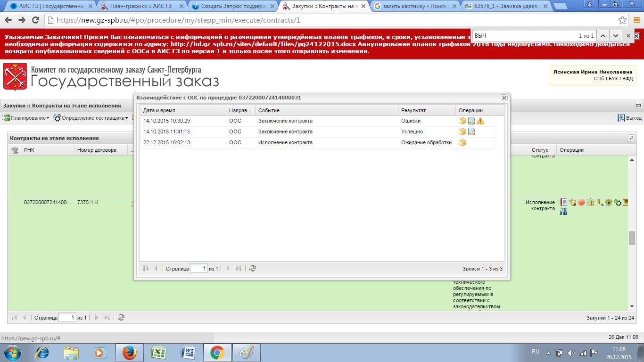Click the Выход logout button
The image size is (644, 362).
[630, 118]
